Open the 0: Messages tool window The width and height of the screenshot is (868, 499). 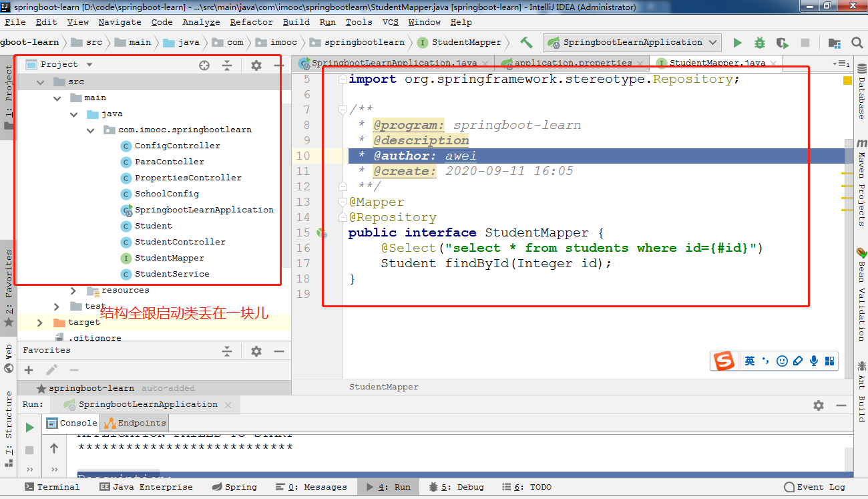(311, 487)
